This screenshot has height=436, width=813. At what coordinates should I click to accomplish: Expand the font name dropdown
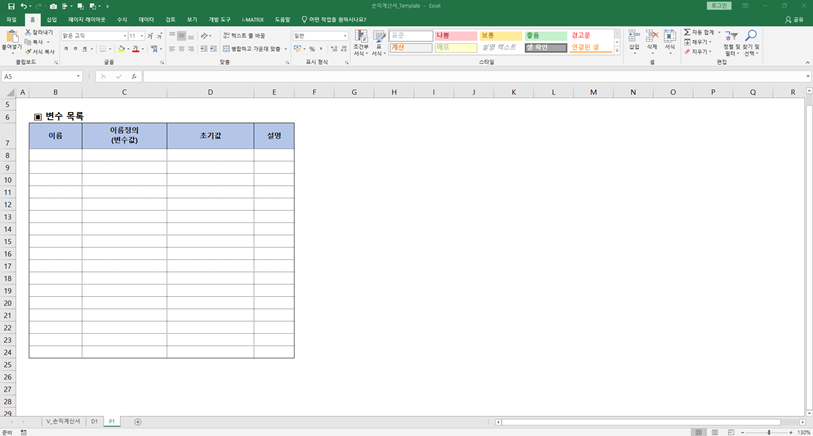click(122, 35)
